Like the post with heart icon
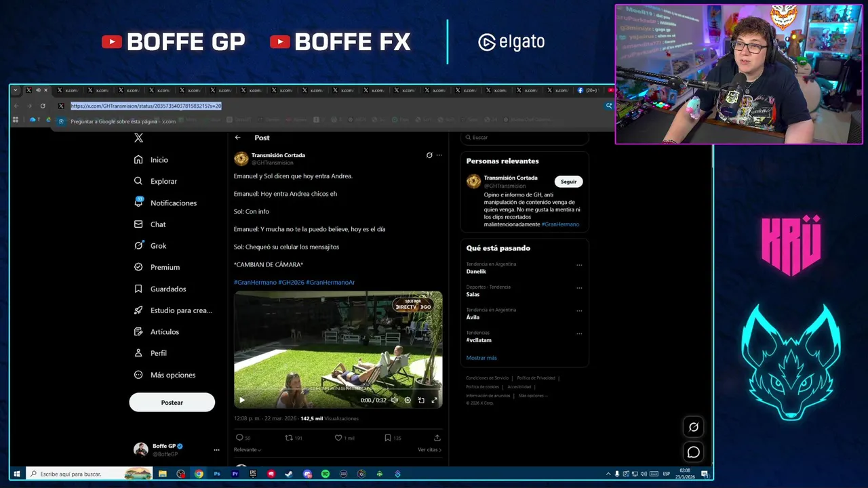This screenshot has height=488, width=868. [x=338, y=438]
